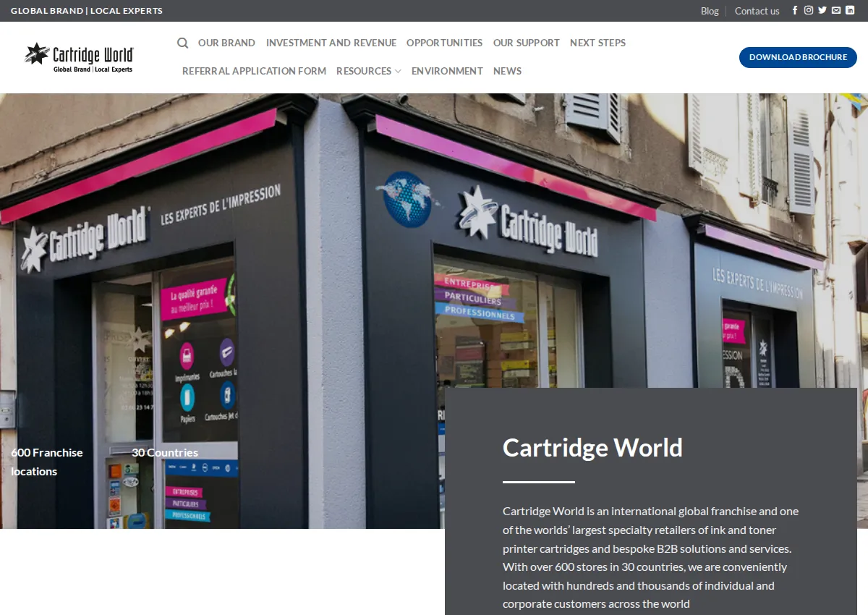Open the Our Support menu item
The image size is (868, 615).
click(x=527, y=43)
